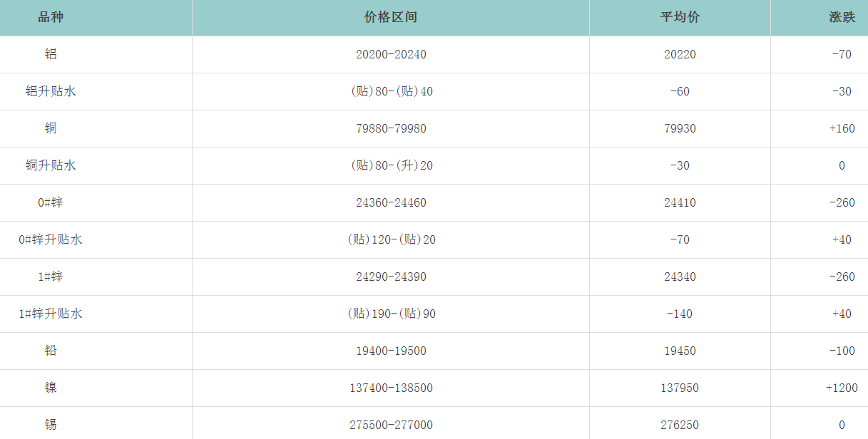
Task: Click the 铜升贴水 variety cell
Action: click(x=51, y=165)
